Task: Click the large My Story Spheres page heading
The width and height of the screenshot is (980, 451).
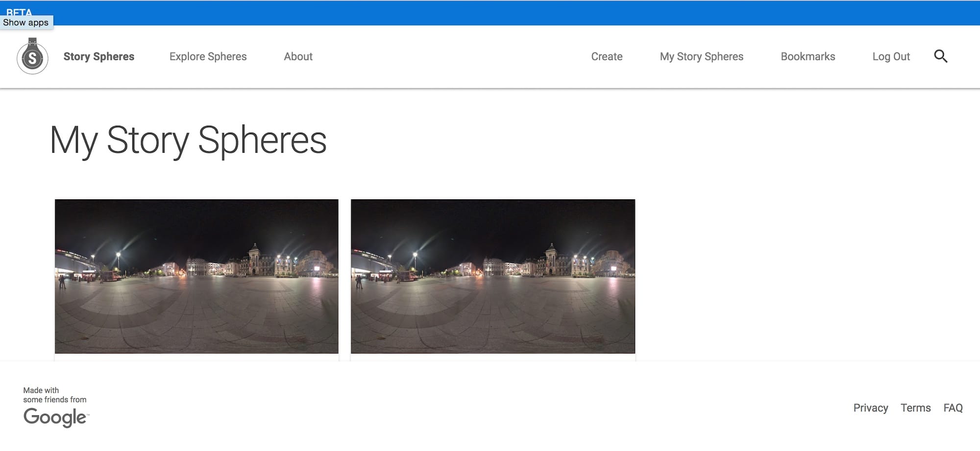Action: (188, 141)
